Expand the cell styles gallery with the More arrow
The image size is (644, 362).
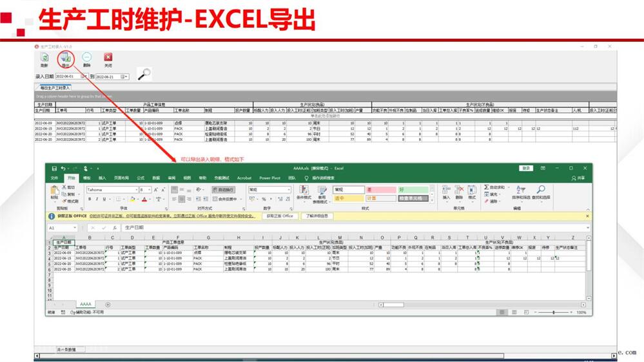pyautogui.click(x=432, y=199)
